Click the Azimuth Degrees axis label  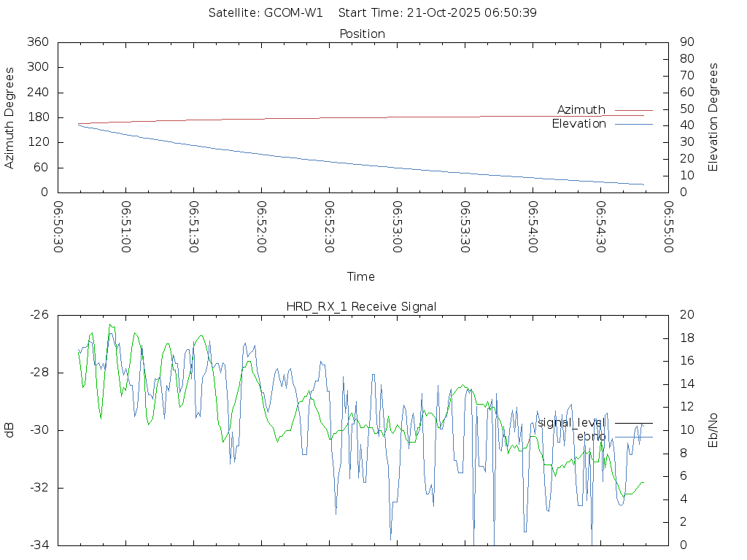pyautogui.click(x=9, y=117)
